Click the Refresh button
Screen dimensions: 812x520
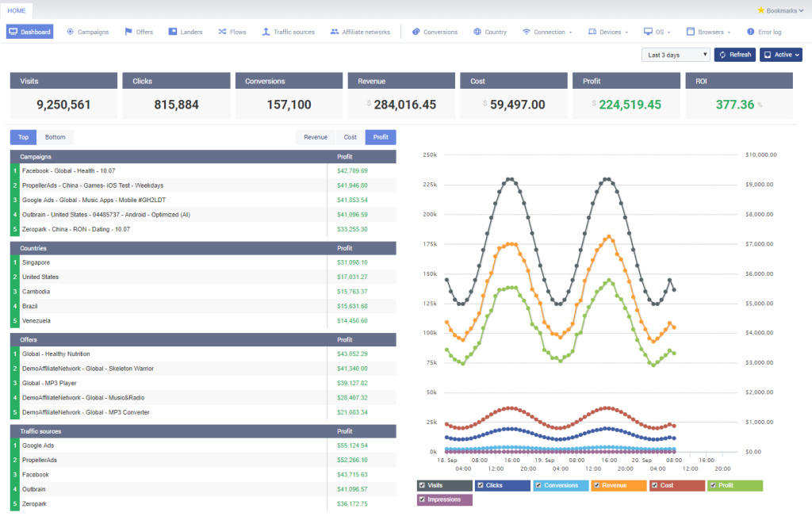click(733, 54)
